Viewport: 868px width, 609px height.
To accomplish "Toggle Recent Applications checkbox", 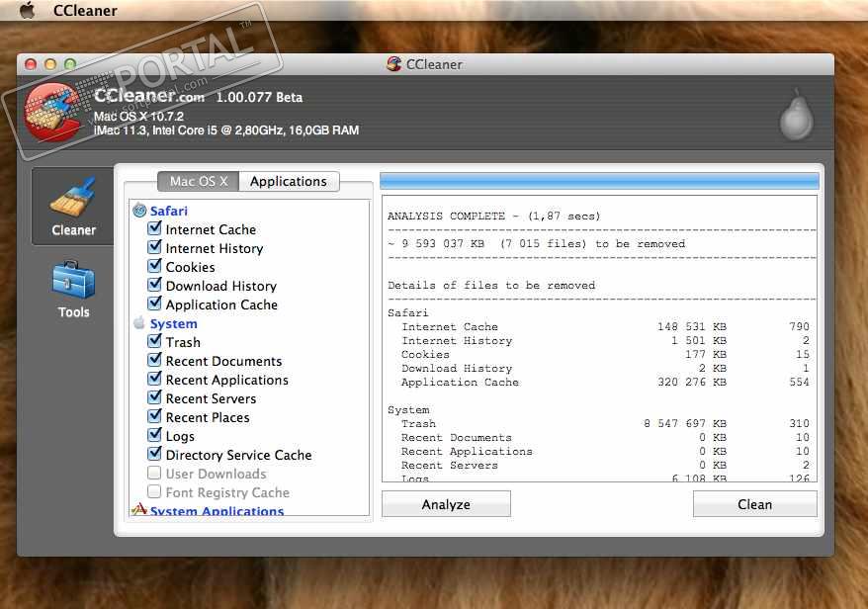I will click(x=154, y=379).
